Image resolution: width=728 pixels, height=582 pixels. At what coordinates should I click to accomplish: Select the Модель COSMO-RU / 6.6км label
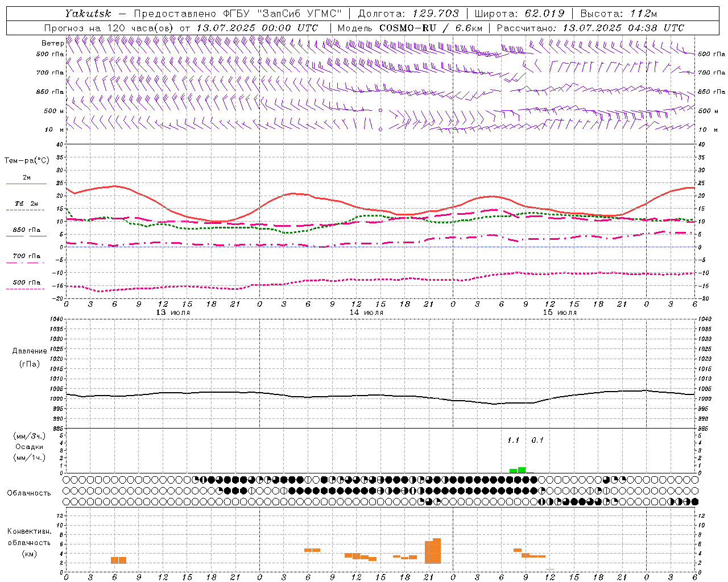tap(409, 28)
